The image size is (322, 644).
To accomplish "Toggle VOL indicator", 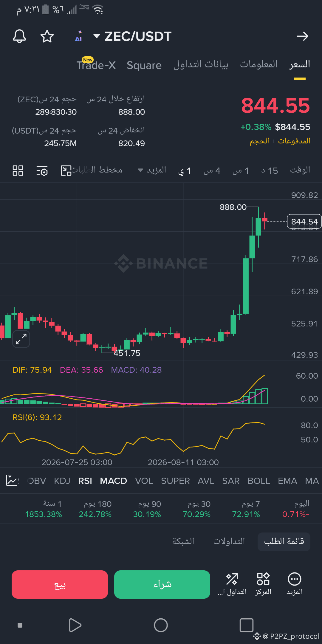I will (144, 481).
